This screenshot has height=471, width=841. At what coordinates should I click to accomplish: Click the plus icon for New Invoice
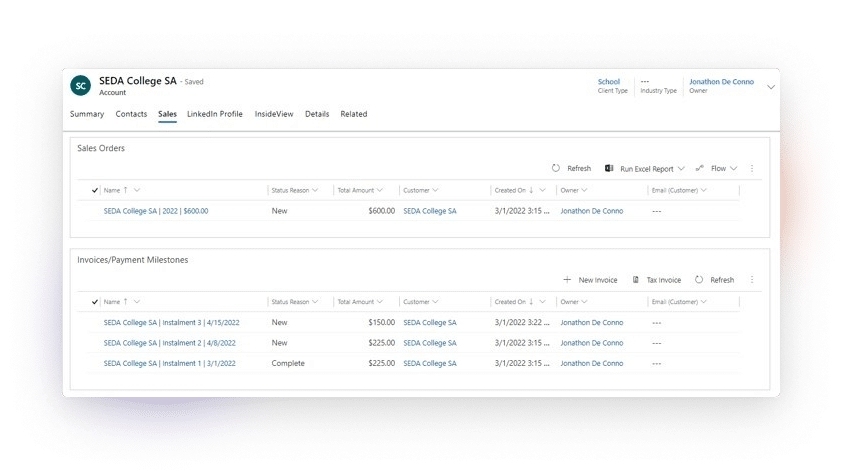pos(567,279)
